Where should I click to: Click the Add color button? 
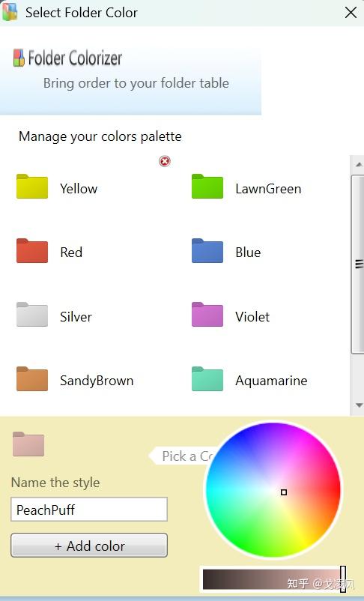pyautogui.click(x=89, y=546)
